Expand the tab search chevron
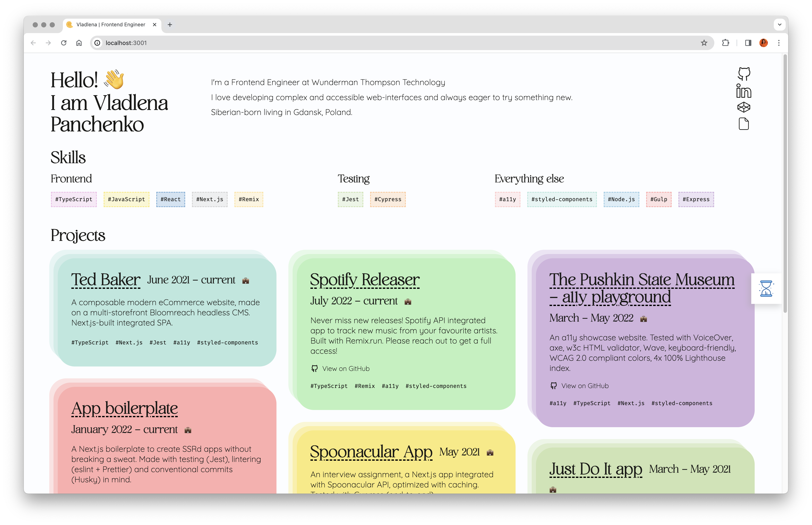This screenshot has height=525, width=812. pos(780,25)
